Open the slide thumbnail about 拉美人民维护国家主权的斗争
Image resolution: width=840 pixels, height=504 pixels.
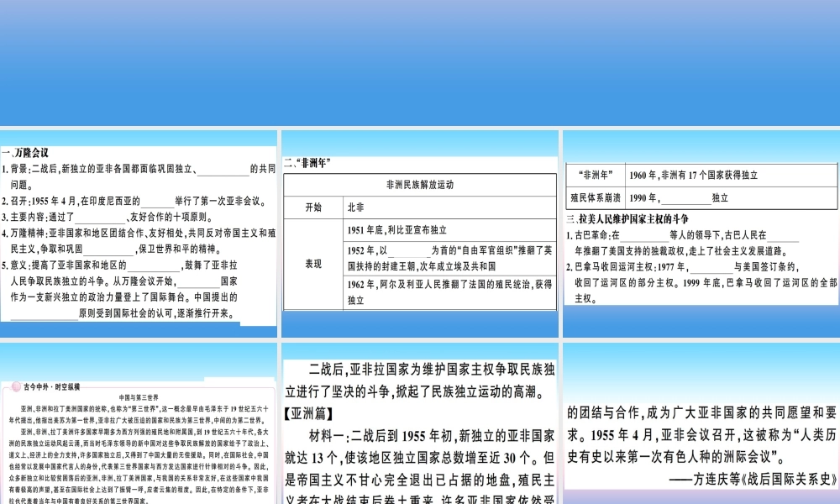click(701, 234)
